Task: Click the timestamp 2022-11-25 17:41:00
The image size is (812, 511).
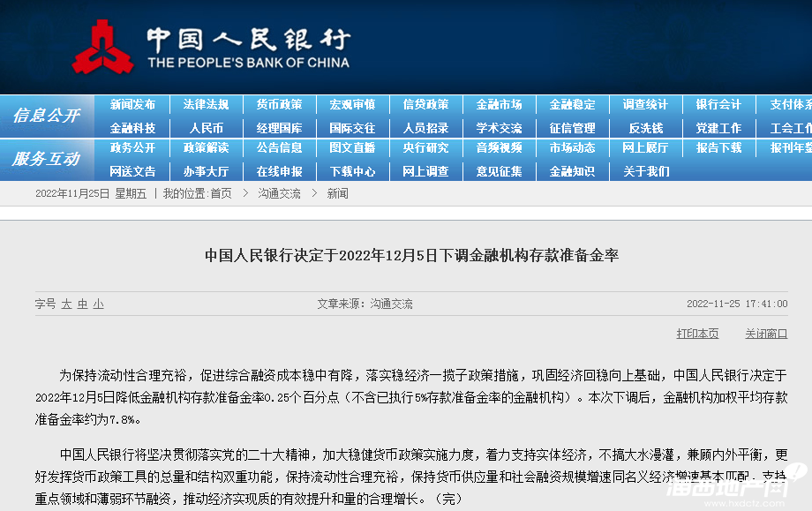Action: [737, 304]
